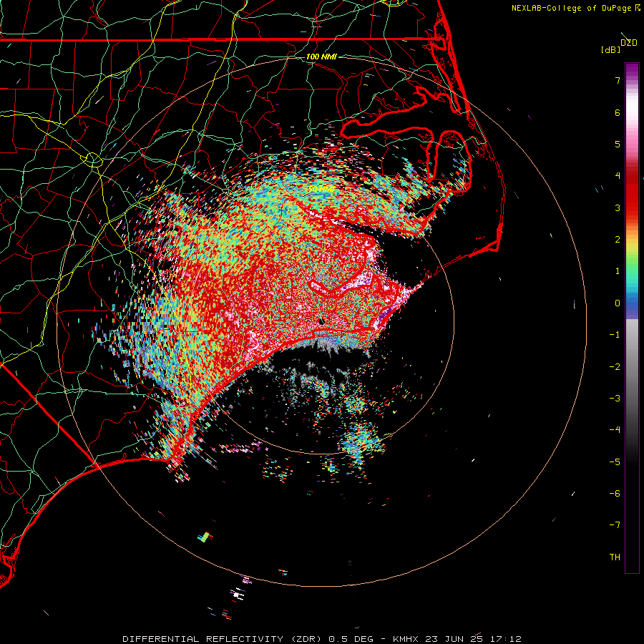The height and width of the screenshot is (644, 644).
Task: Click the black radar site marker at the rings' center
Action: click(x=322, y=321)
